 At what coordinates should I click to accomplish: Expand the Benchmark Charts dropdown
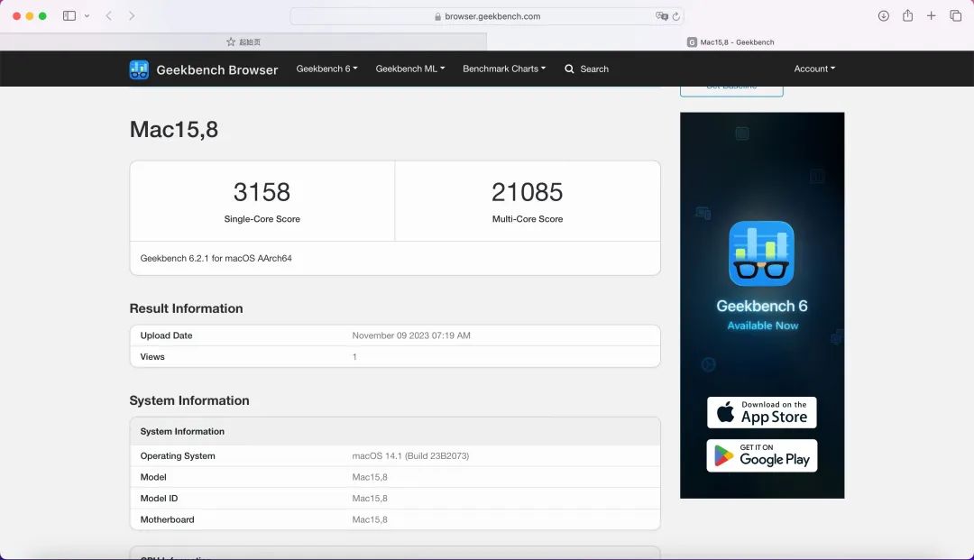click(x=503, y=69)
